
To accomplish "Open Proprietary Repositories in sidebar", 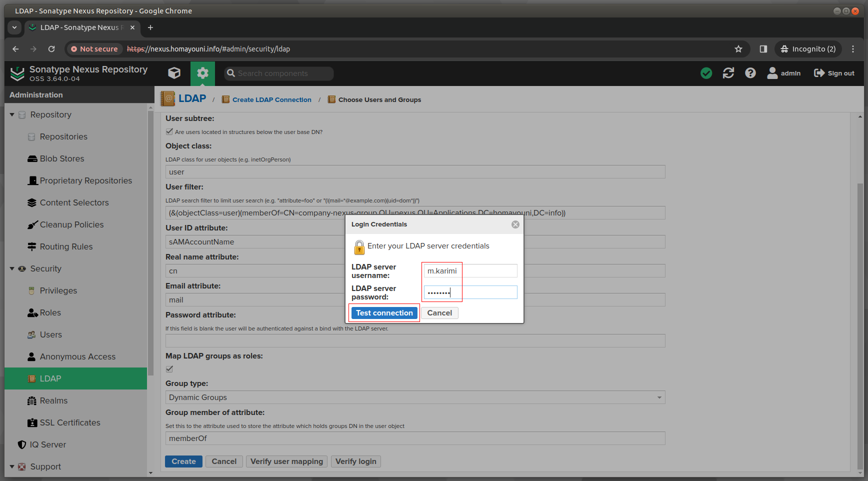I will tap(86, 180).
